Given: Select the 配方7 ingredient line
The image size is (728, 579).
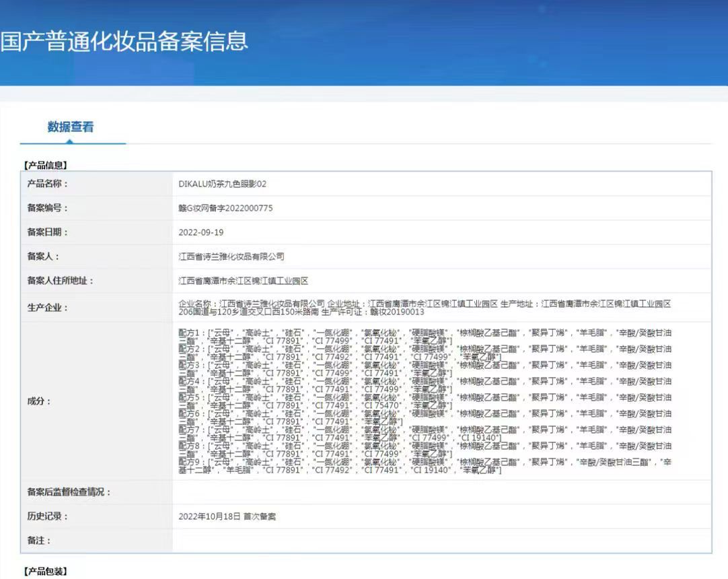Looking at the screenshot, I should click(425, 434).
